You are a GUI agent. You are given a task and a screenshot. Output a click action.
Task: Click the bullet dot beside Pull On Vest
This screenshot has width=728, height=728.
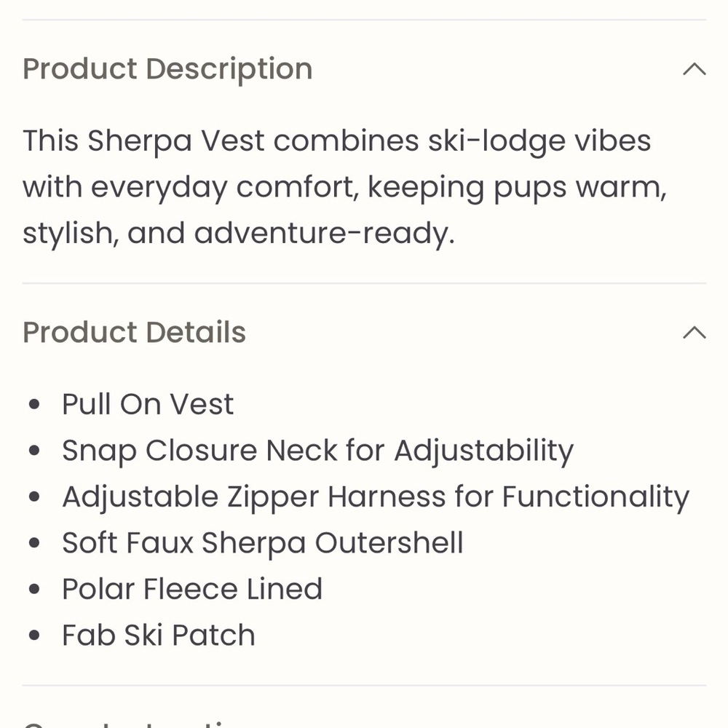[34, 404]
